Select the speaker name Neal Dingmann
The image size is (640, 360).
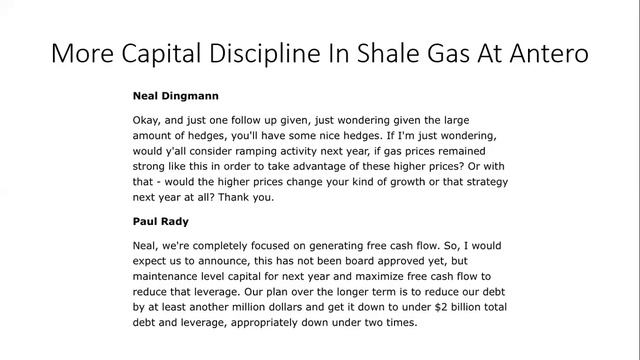176,96
